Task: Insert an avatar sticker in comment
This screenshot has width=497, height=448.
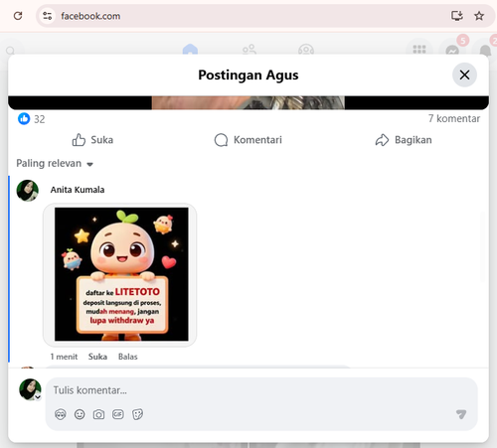Action: click(61, 414)
